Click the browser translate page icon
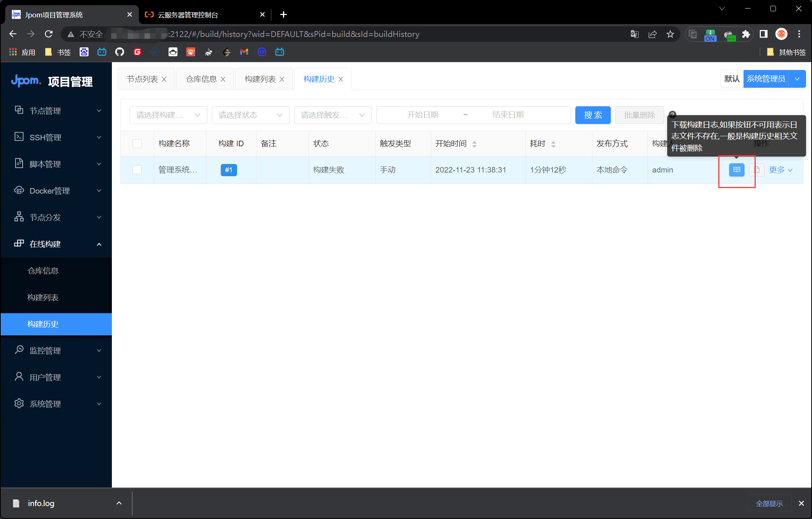This screenshot has height=519, width=812. pos(635,34)
